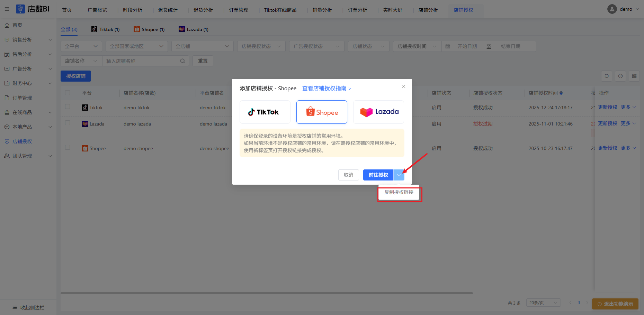Image resolution: width=644 pixels, height=315 pixels.
Task: Click the horizontal table scrollbar
Action: (267, 293)
